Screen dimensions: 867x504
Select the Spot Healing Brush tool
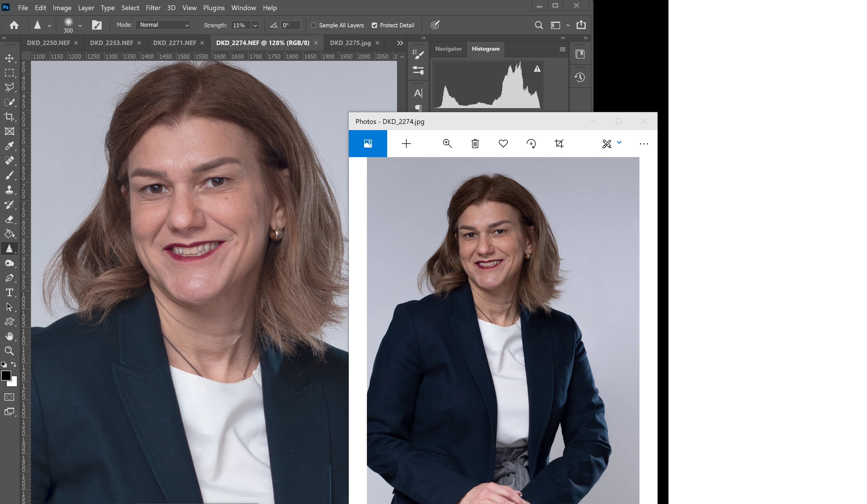pyautogui.click(x=9, y=161)
